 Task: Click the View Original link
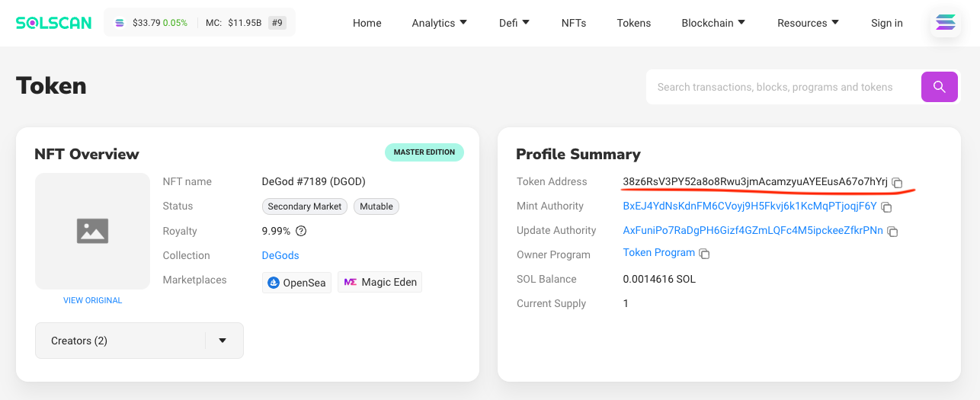[x=92, y=300]
